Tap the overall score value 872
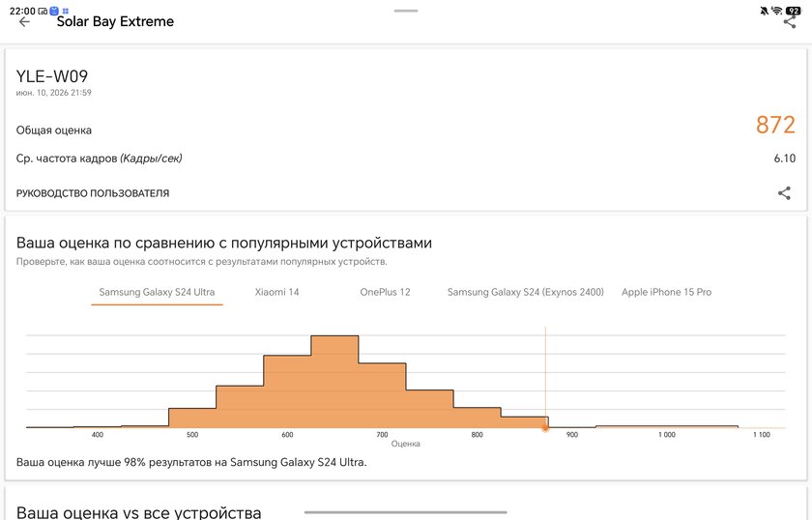 coord(775,125)
